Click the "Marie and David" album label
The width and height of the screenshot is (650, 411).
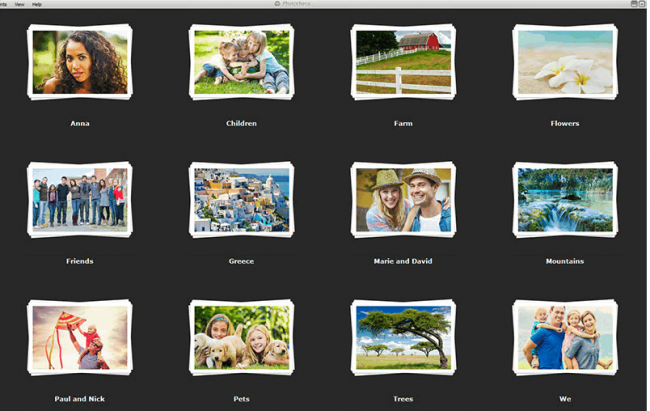tap(403, 261)
